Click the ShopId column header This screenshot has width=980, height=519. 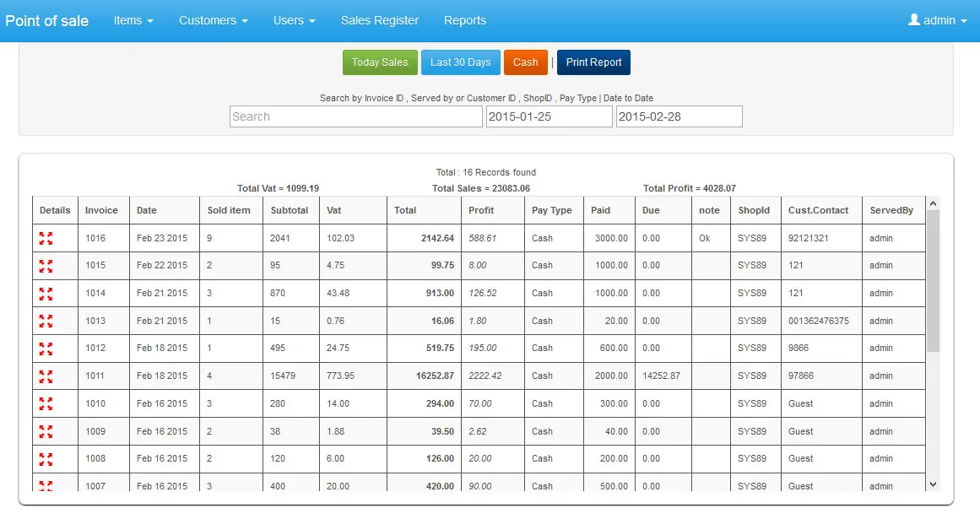754,210
